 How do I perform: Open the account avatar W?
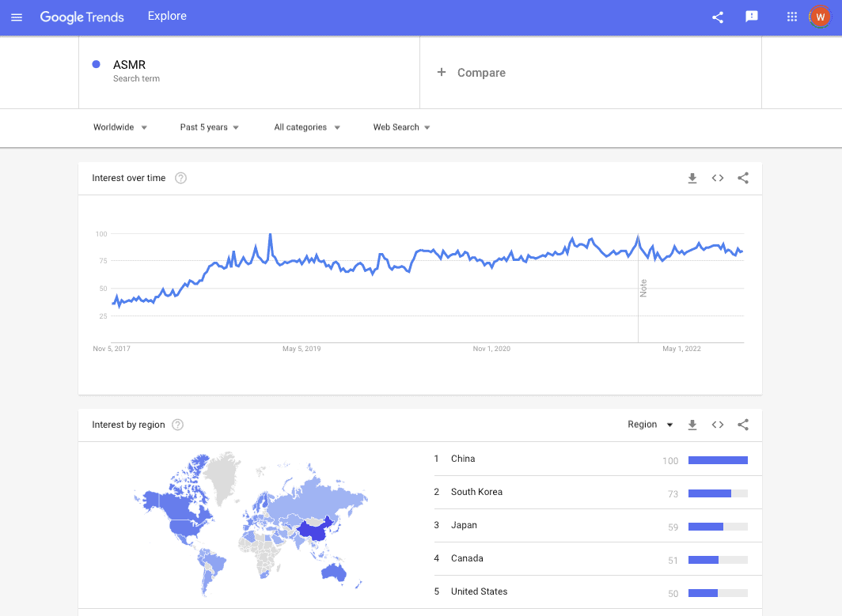tap(820, 17)
